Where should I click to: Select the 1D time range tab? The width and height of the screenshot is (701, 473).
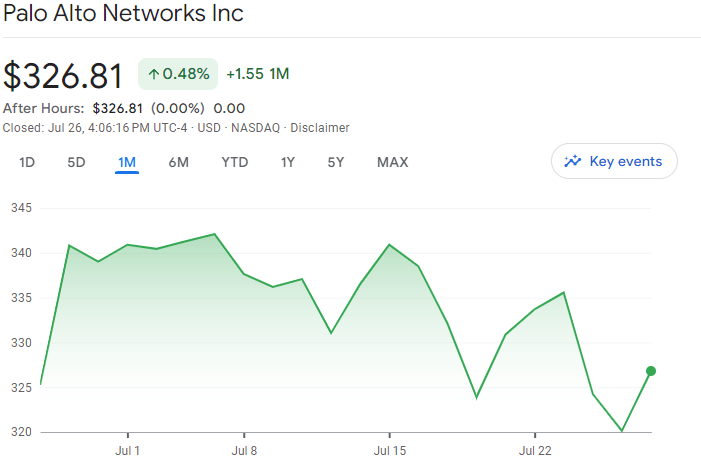tap(27, 162)
